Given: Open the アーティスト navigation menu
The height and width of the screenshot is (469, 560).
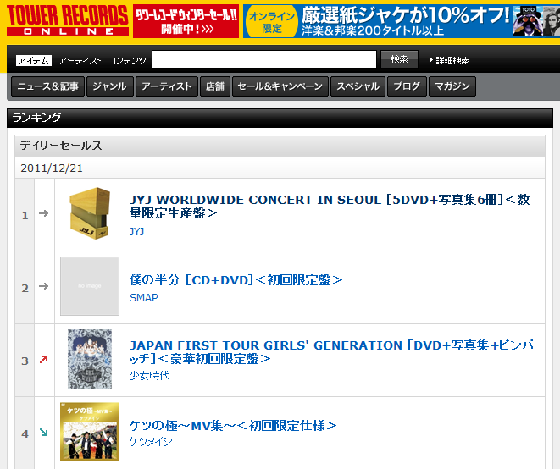Looking at the screenshot, I should pos(166,86).
